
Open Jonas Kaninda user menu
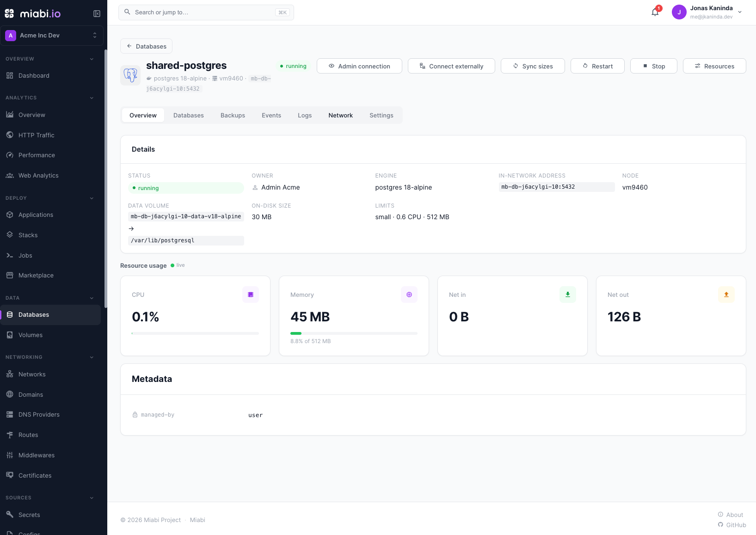707,12
